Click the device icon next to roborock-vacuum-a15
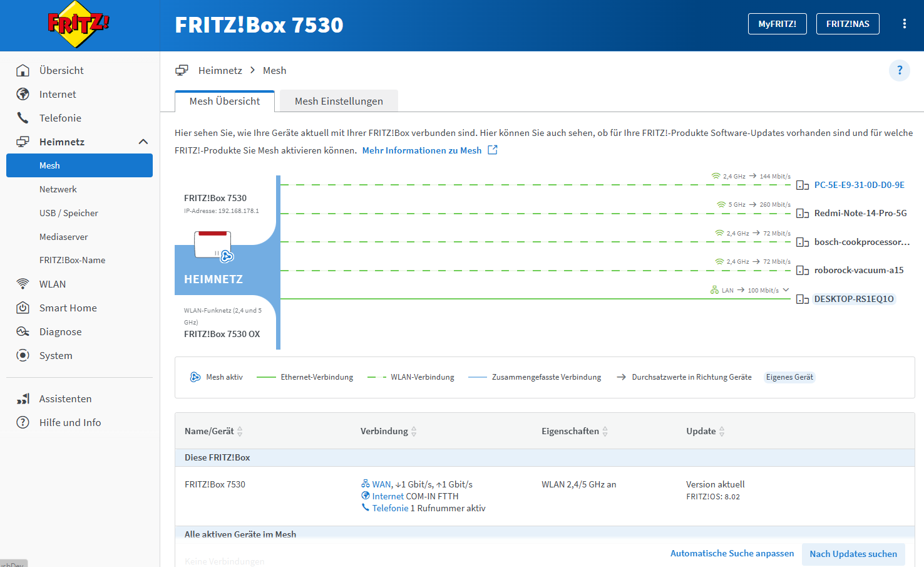Viewport: 924px width, 567px height. coord(803,271)
